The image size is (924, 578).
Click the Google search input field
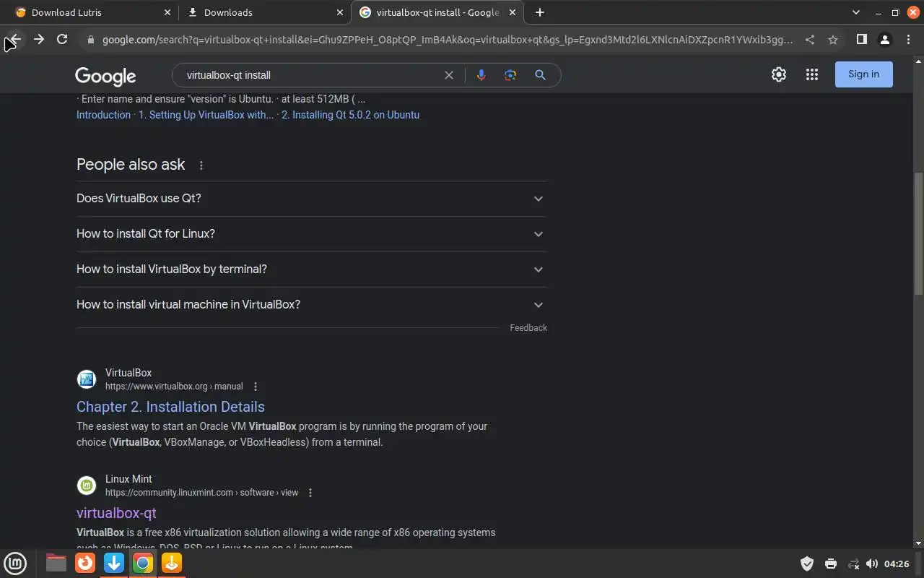[310, 75]
